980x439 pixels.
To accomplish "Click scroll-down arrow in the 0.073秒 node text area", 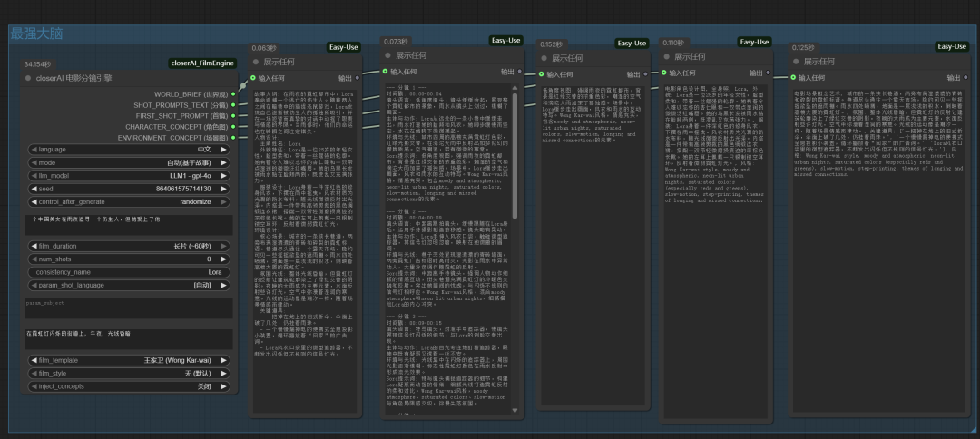I will tap(515, 410).
